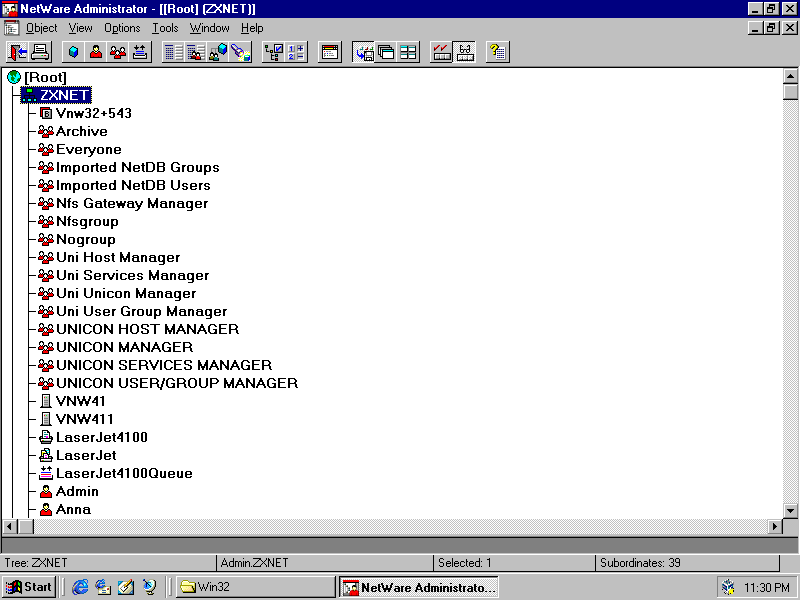Click "Admin.ZXNET" in the status bar
The image size is (800, 600).
coord(254,563)
